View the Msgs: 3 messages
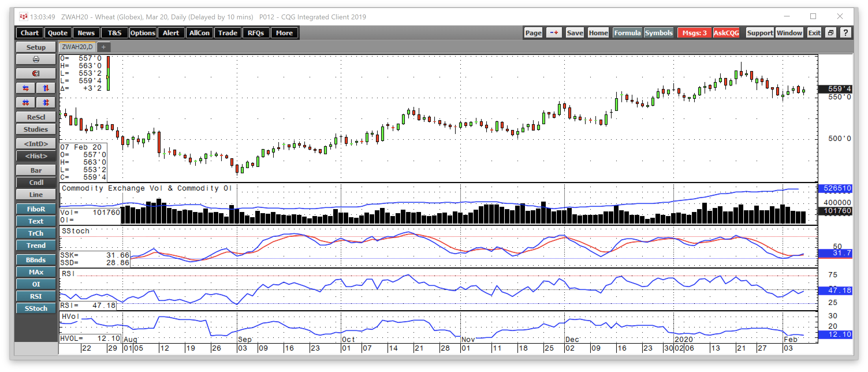 coord(694,33)
